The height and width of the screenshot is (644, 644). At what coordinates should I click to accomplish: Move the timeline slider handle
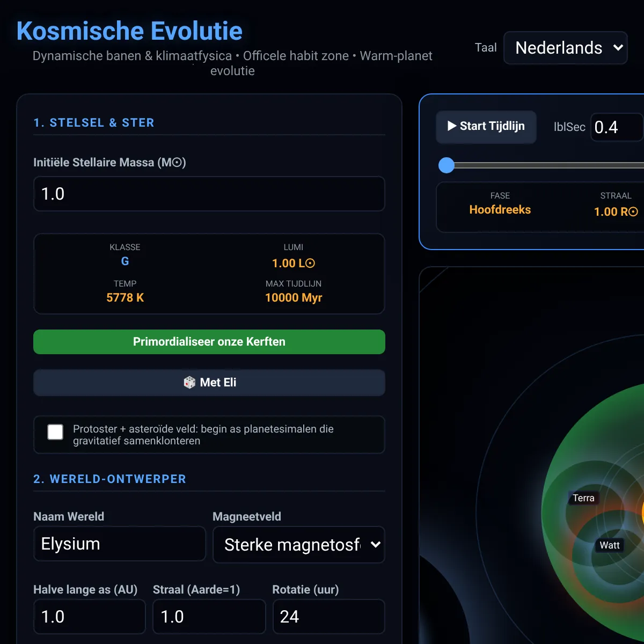(447, 165)
